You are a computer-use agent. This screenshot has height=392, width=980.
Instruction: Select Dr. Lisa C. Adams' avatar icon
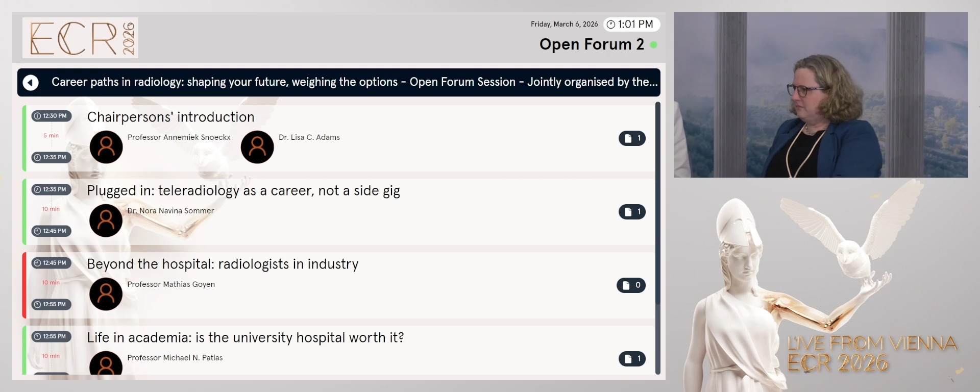pos(257,147)
